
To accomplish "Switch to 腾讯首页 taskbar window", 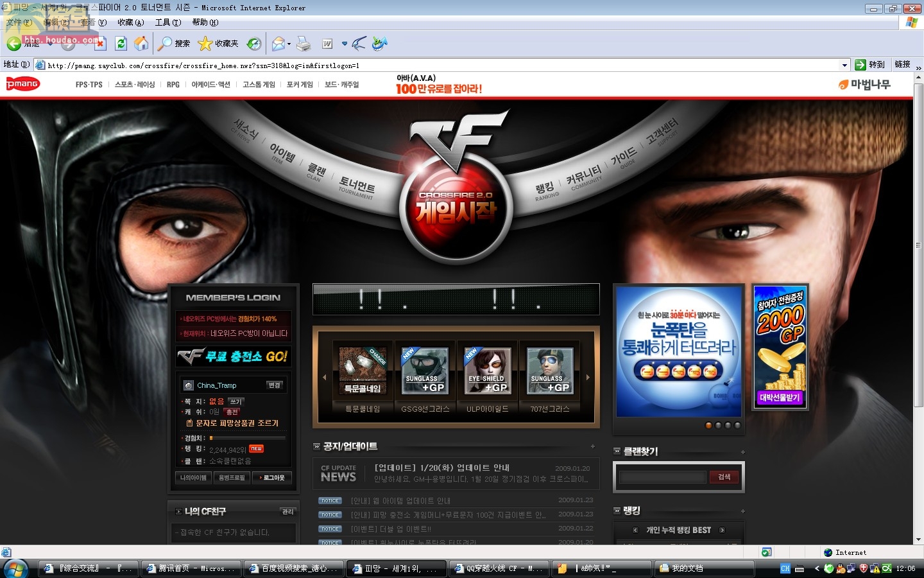I will tap(191, 568).
